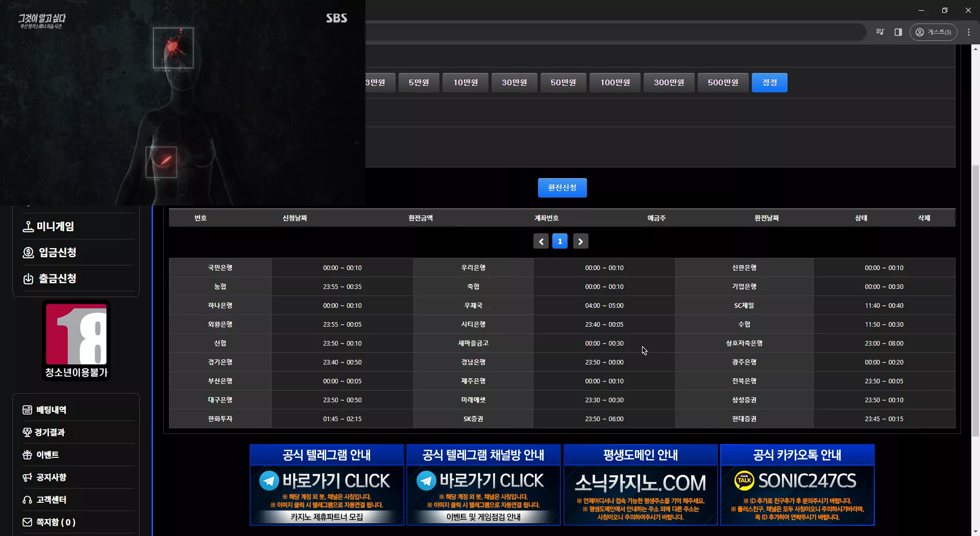Select the 5만원 amount button
The image size is (980, 536).
[419, 83]
